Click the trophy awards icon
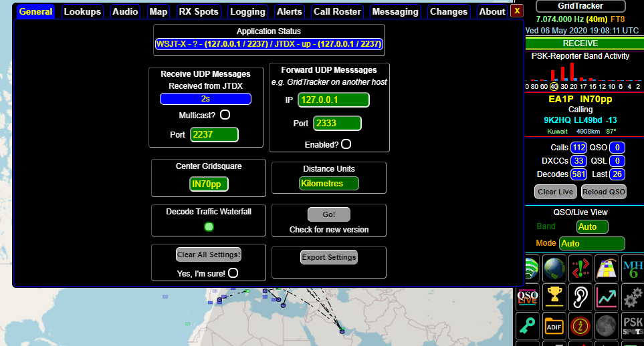This screenshot has height=346, width=644. click(x=554, y=297)
